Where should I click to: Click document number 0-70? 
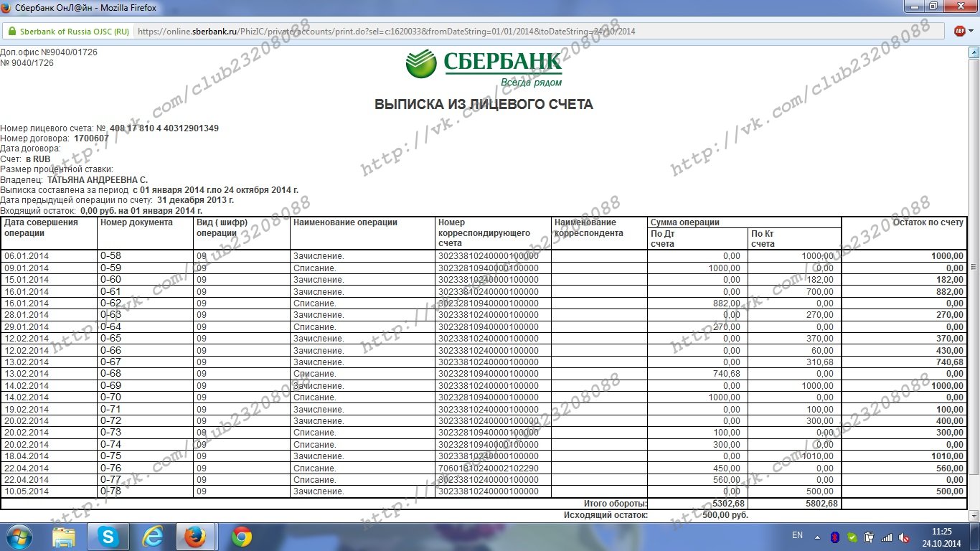(110, 397)
